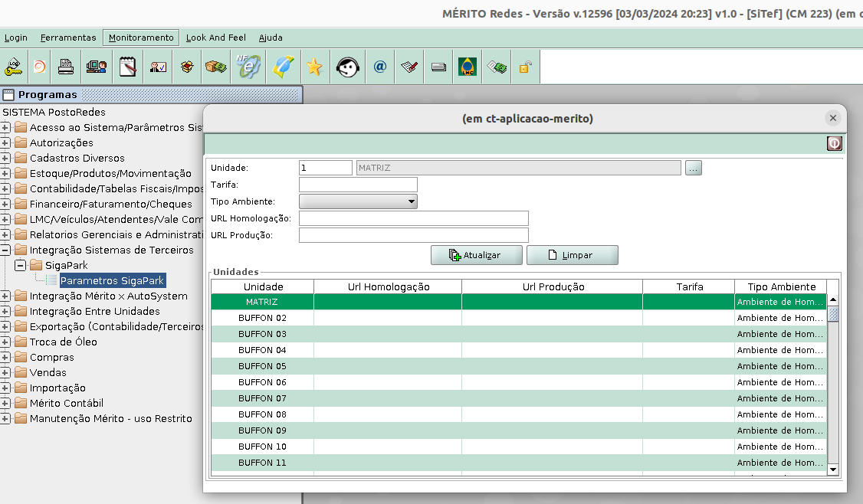
Task: Click the login key icon in toolbar
Action: coord(13,67)
